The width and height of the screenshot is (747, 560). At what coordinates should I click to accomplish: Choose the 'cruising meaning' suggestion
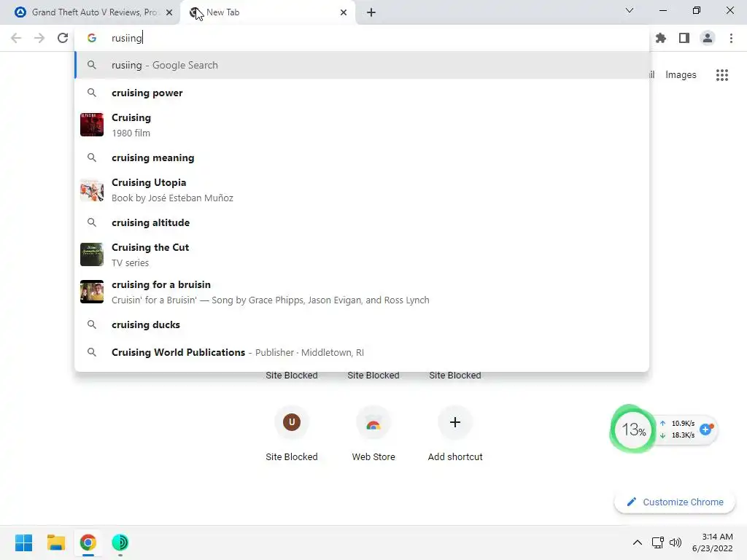tap(362, 157)
